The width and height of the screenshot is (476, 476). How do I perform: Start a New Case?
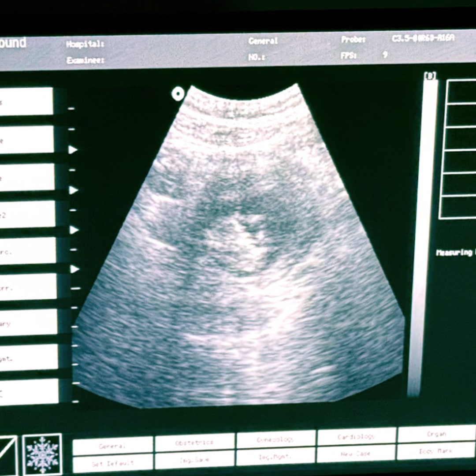(x=356, y=454)
